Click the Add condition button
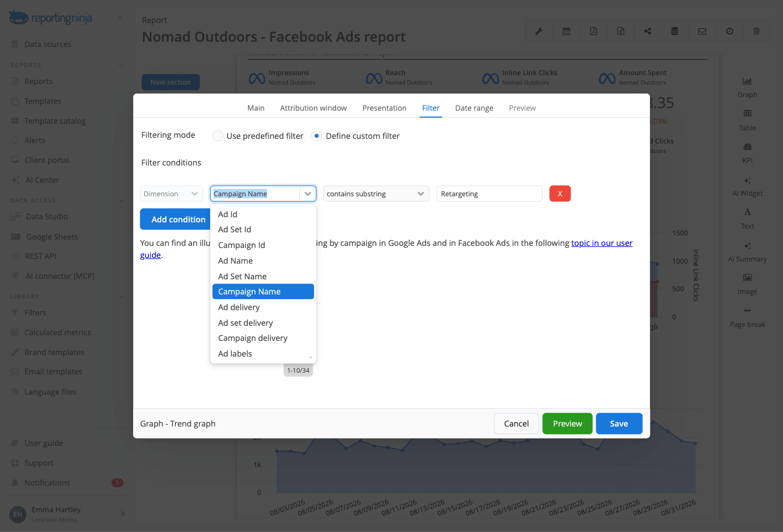The height and width of the screenshot is (532, 783). pos(175,219)
